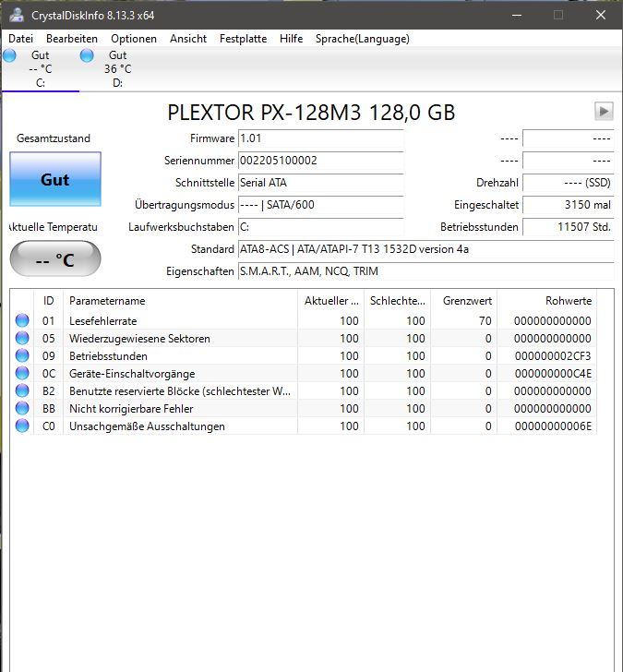Click the Parametername column header
The height and width of the screenshot is (672, 623).
(x=180, y=301)
